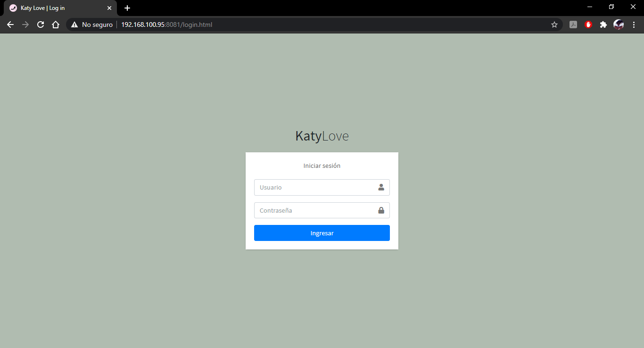Screen dimensions: 644x348
Task: Open the browser profile avatar
Action: coord(619,25)
